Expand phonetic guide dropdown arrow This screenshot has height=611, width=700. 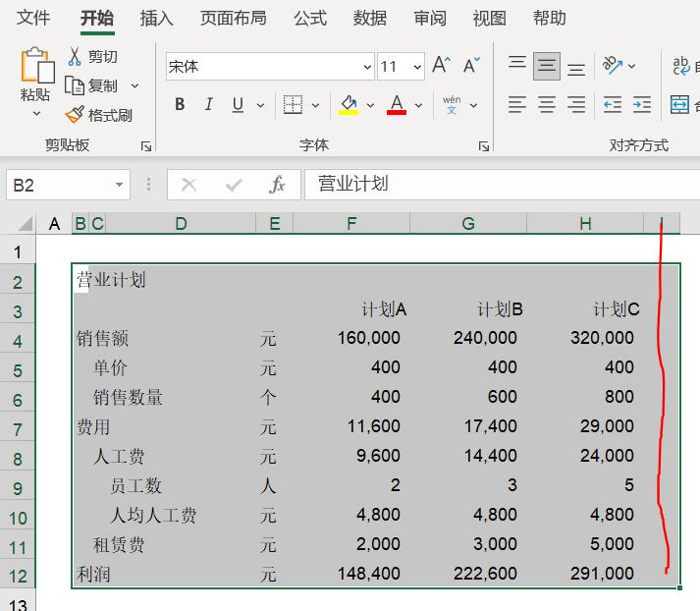(473, 105)
